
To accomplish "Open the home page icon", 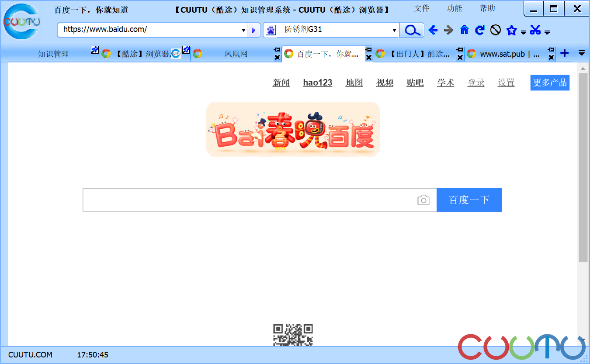I will 464,30.
